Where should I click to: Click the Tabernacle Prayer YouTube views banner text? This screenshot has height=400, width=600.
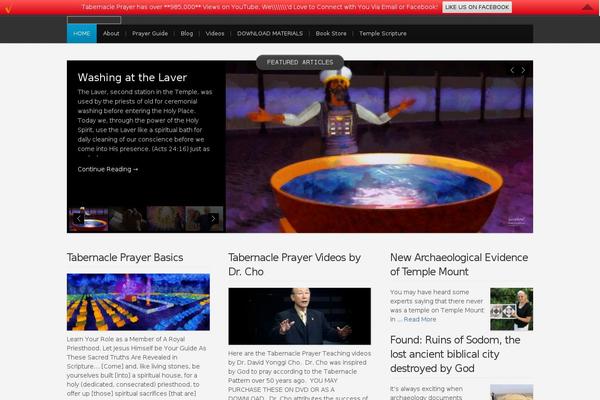[x=260, y=7]
